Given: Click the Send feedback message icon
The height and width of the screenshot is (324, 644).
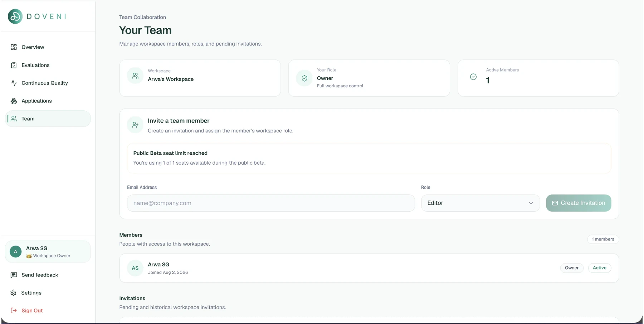Looking at the screenshot, I should point(14,275).
